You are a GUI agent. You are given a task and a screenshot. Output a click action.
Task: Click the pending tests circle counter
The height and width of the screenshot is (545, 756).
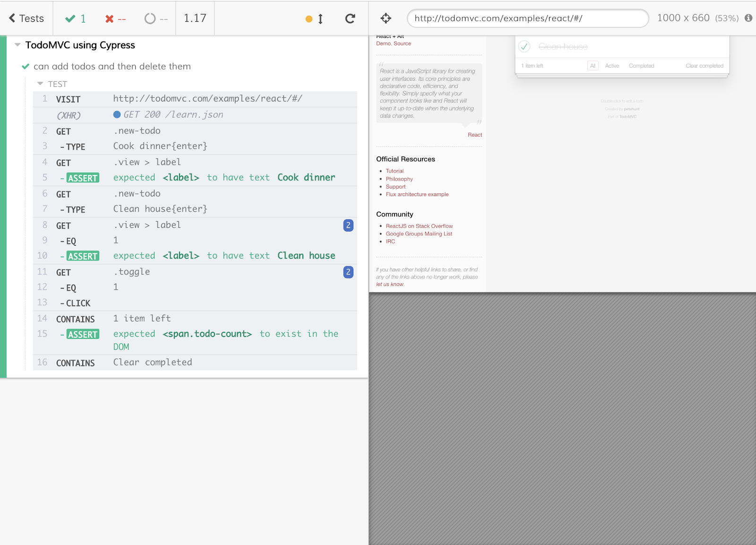(x=156, y=18)
